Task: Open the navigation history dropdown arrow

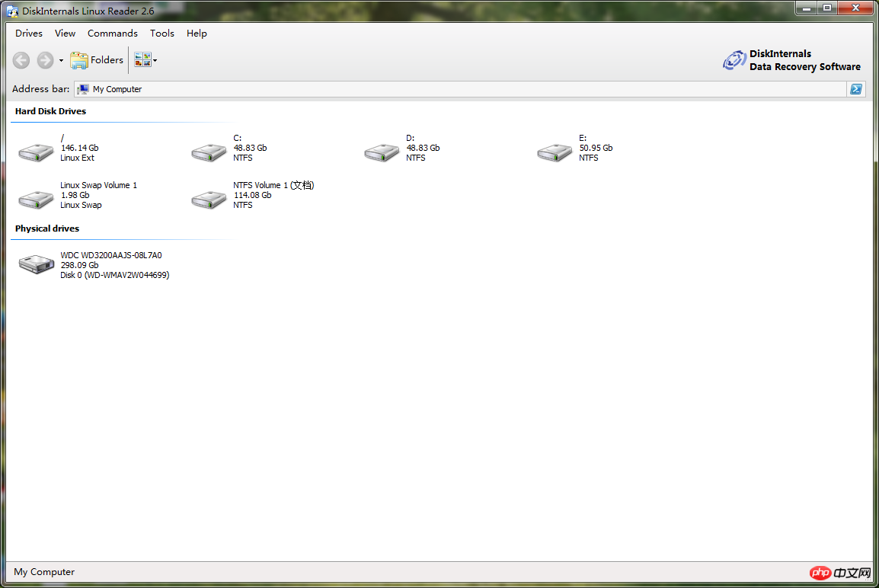Action: [x=61, y=60]
